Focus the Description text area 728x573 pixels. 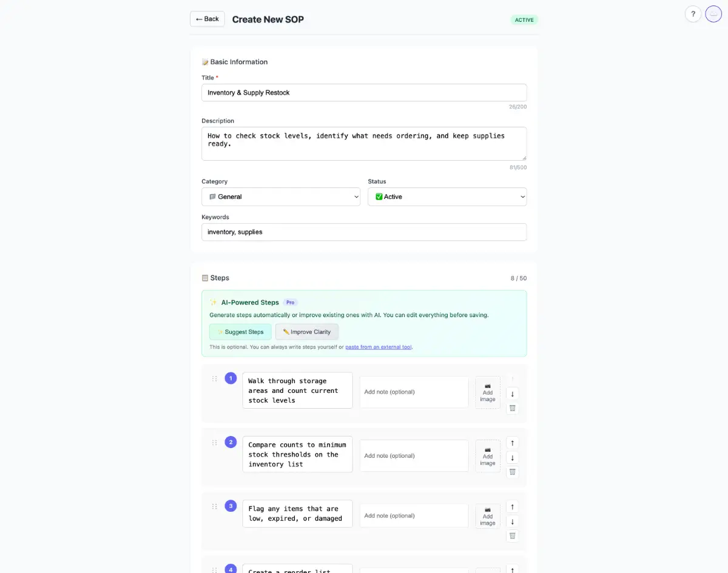364,144
